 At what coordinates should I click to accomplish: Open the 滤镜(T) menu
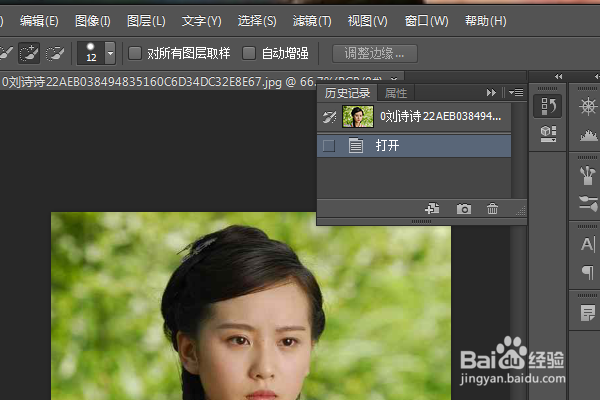312,21
